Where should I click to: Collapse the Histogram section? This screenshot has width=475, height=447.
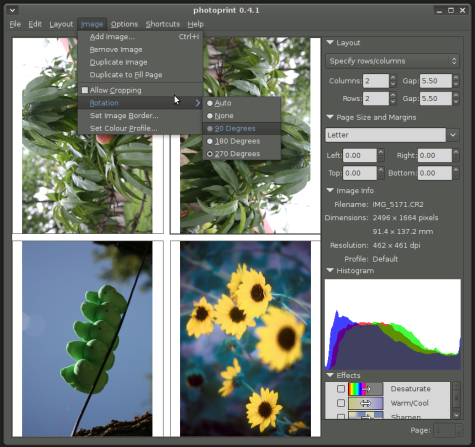pos(330,270)
